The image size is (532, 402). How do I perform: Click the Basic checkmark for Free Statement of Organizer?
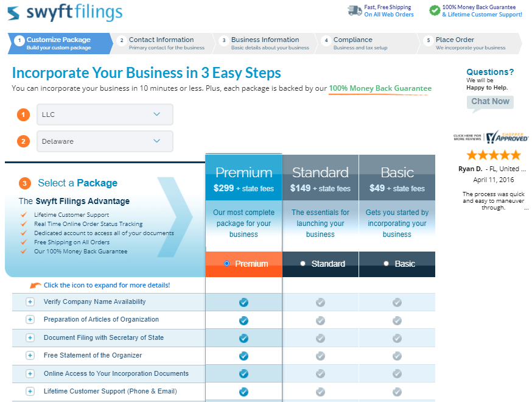click(397, 356)
